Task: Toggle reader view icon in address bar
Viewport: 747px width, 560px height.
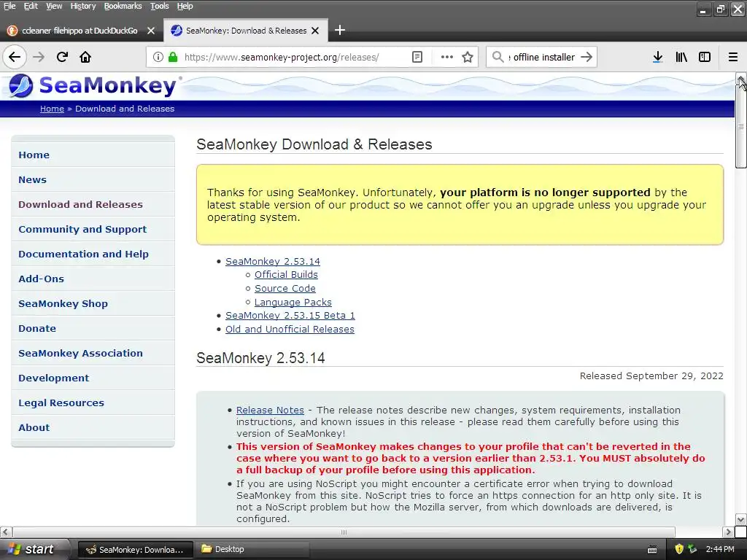Action: (417, 57)
